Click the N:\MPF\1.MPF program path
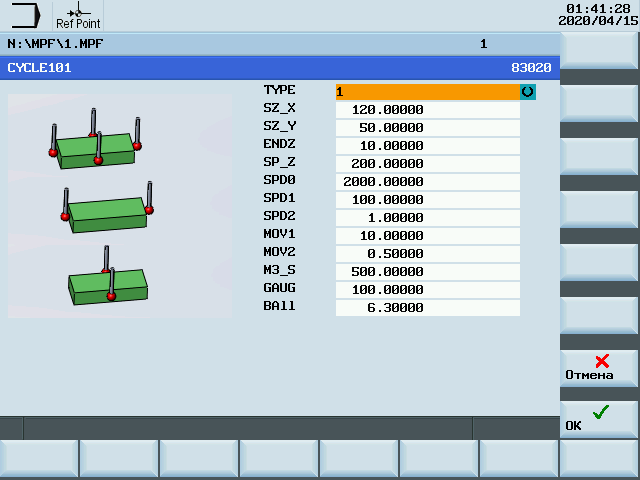640x480 pixels. 55,44
